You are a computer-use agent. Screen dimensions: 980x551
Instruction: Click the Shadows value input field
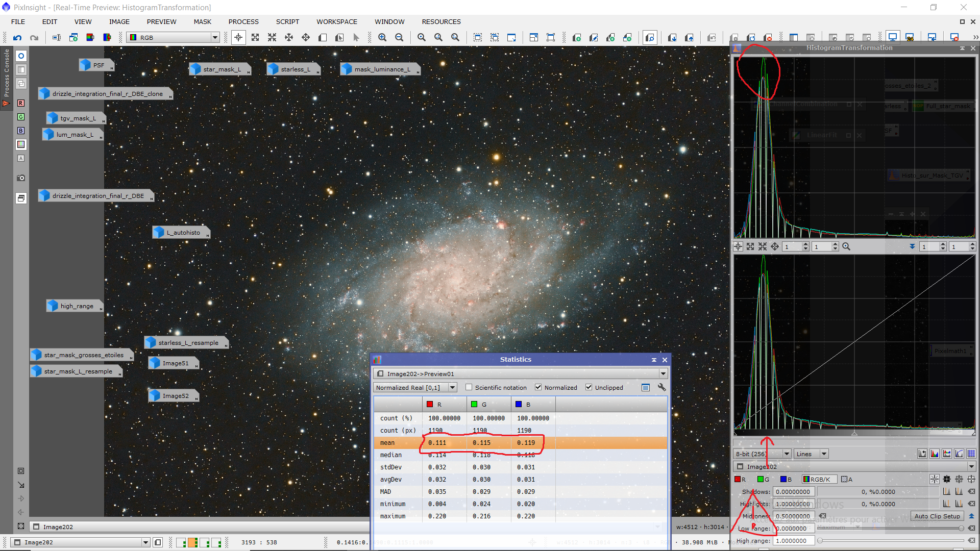(793, 492)
